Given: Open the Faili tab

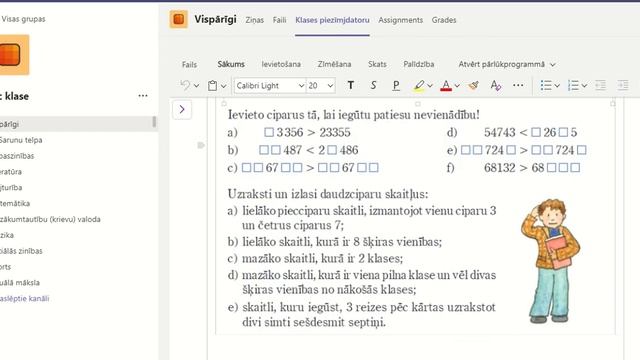Looking at the screenshot, I should pos(280,20).
